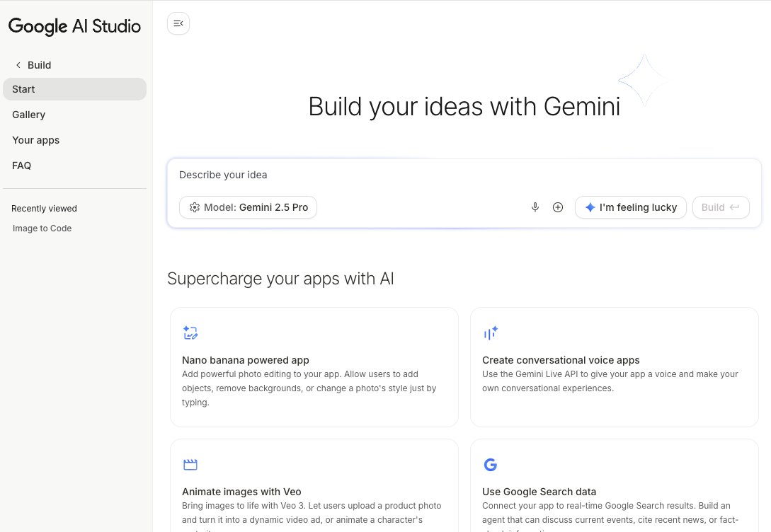Click the Supercharge your apps with AI heading
The height and width of the screenshot is (532, 771).
pos(280,279)
